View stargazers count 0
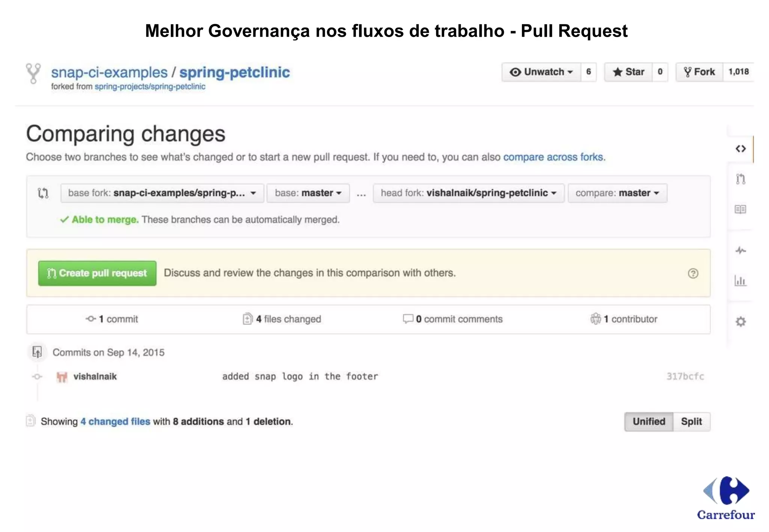This screenshot has height=532, width=769. click(x=660, y=72)
